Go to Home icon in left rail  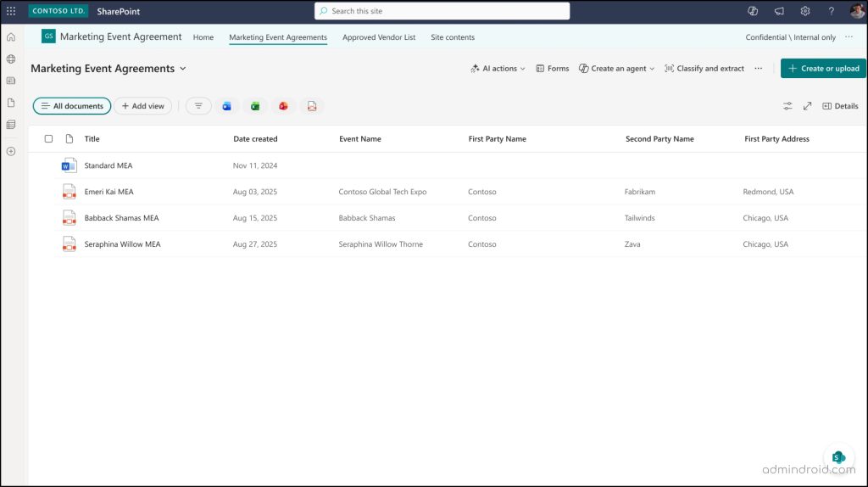point(11,37)
